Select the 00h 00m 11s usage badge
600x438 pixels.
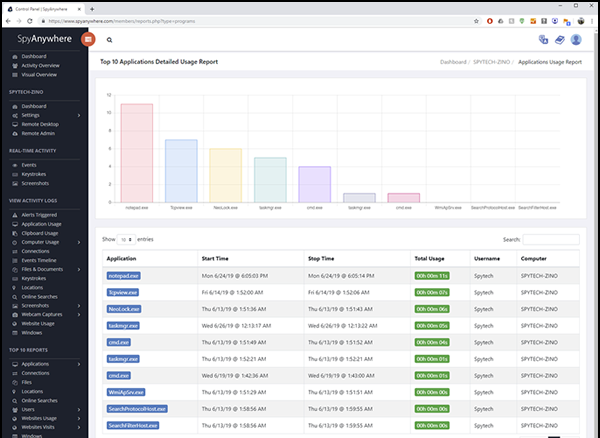point(432,276)
